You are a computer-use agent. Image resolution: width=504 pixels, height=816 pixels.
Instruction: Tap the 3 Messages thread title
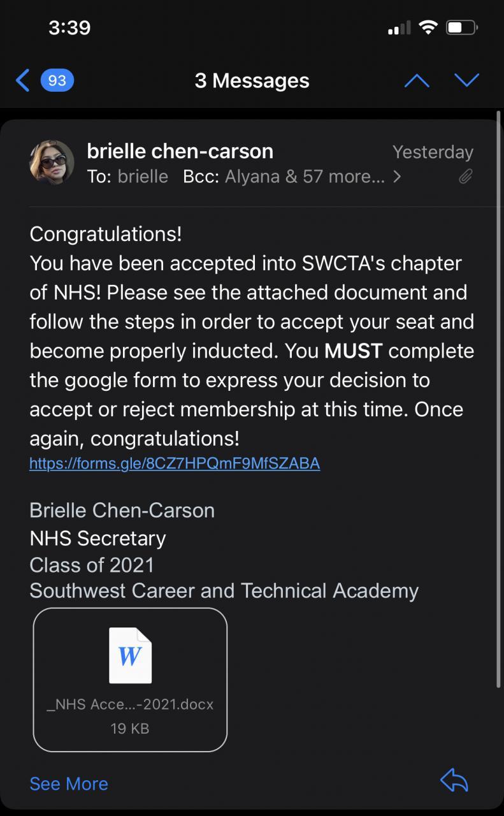(x=252, y=81)
